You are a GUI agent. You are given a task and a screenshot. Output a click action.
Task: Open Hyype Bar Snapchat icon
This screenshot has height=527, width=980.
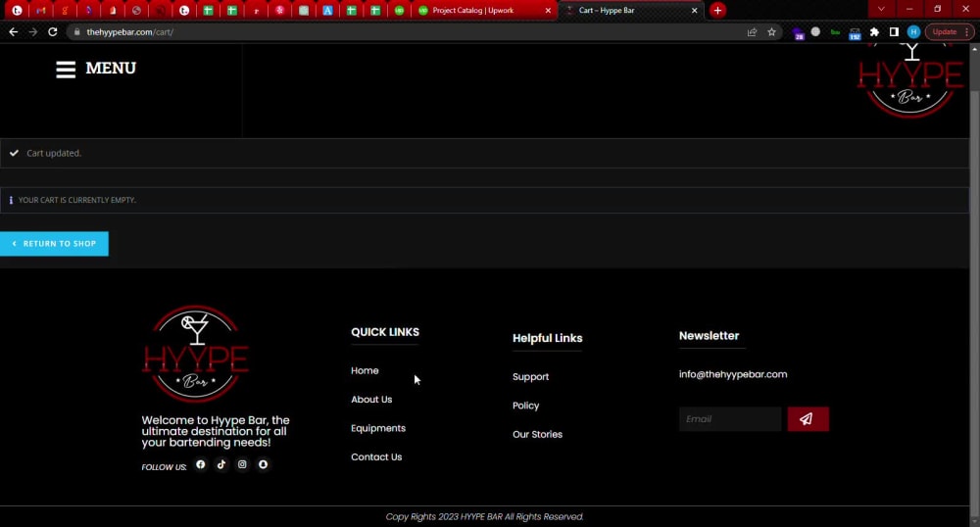263,464
